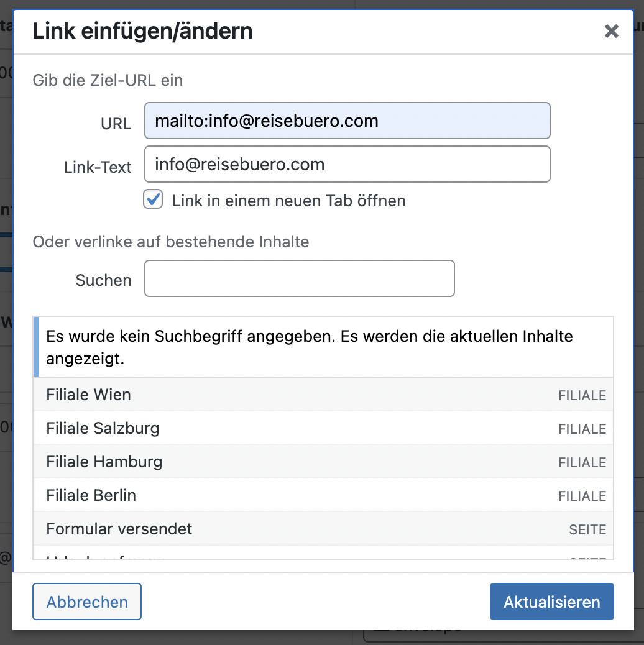
Task: Click the "Link-Text" field label
Action: pos(98,167)
